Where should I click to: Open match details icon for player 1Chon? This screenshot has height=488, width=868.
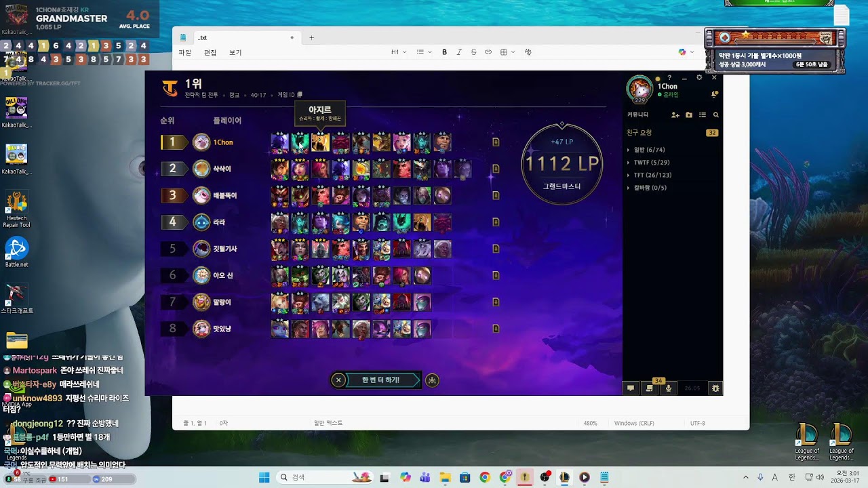[496, 142]
